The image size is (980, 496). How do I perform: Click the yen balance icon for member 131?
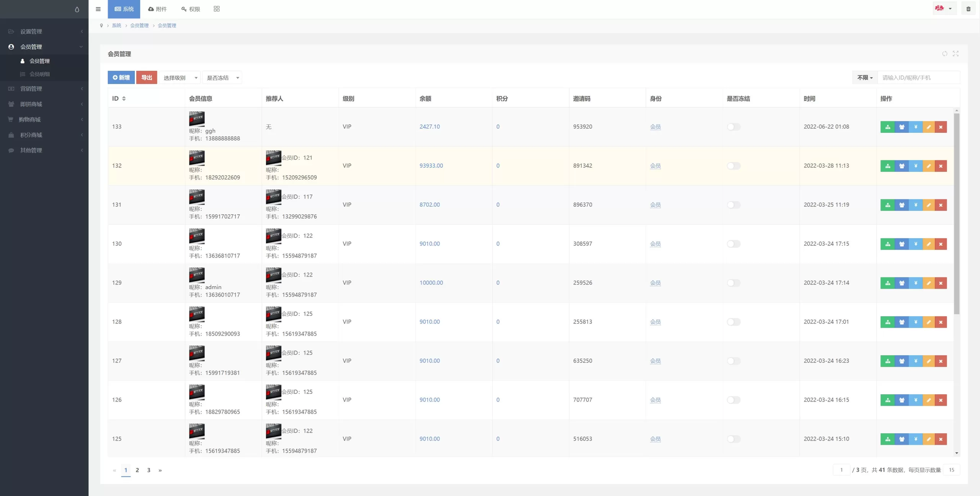pos(915,205)
